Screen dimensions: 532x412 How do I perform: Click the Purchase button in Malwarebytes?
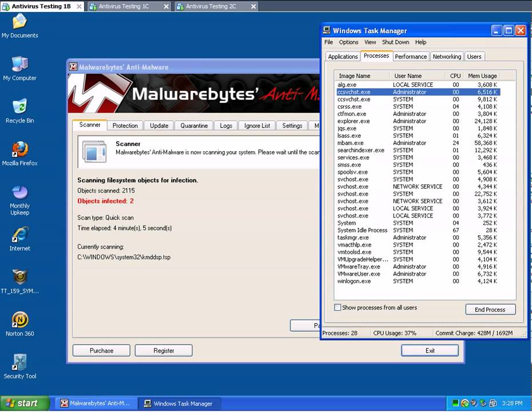[x=101, y=351]
